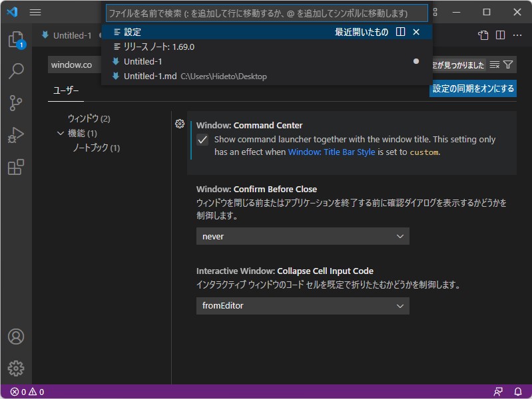Focus the quick open file search field

point(267,13)
